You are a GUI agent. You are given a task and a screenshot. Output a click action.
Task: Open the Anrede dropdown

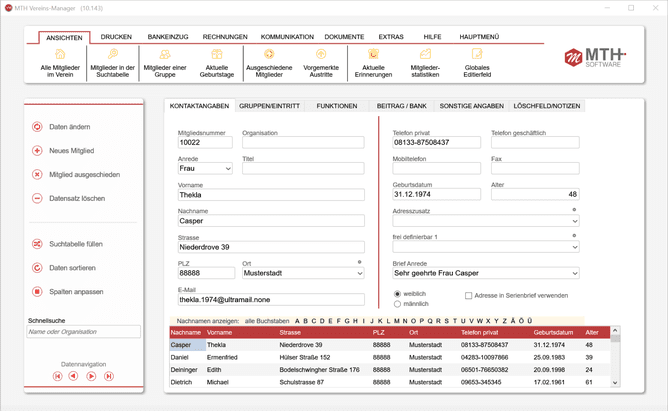[228, 169]
